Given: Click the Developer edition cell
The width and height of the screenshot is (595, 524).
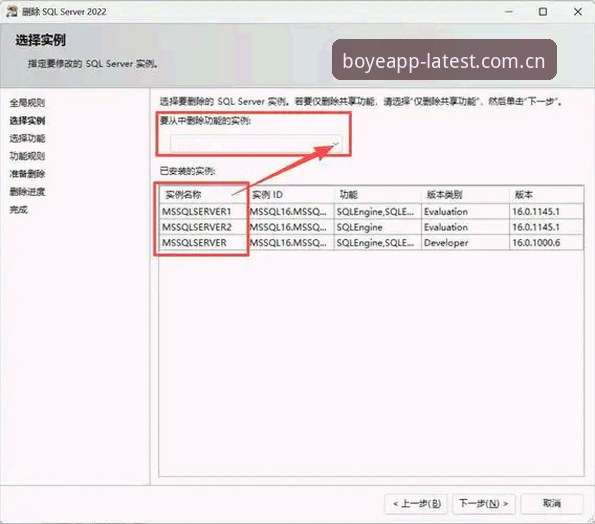Looking at the screenshot, I should click(465, 242).
